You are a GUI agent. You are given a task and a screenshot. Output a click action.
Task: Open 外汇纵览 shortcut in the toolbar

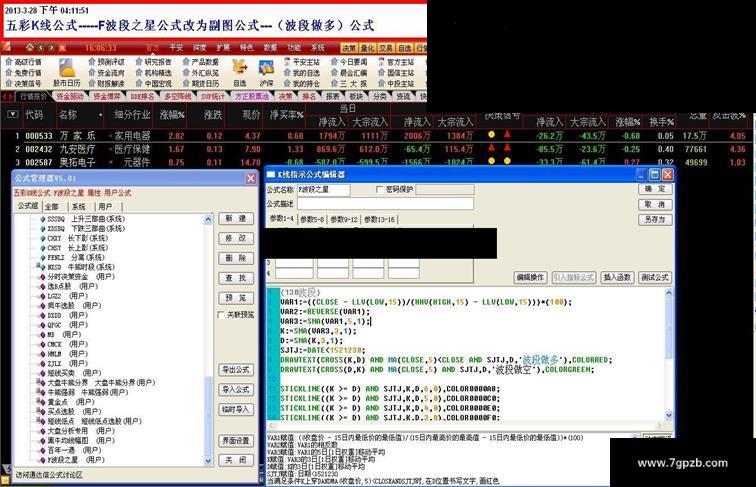coord(201,72)
